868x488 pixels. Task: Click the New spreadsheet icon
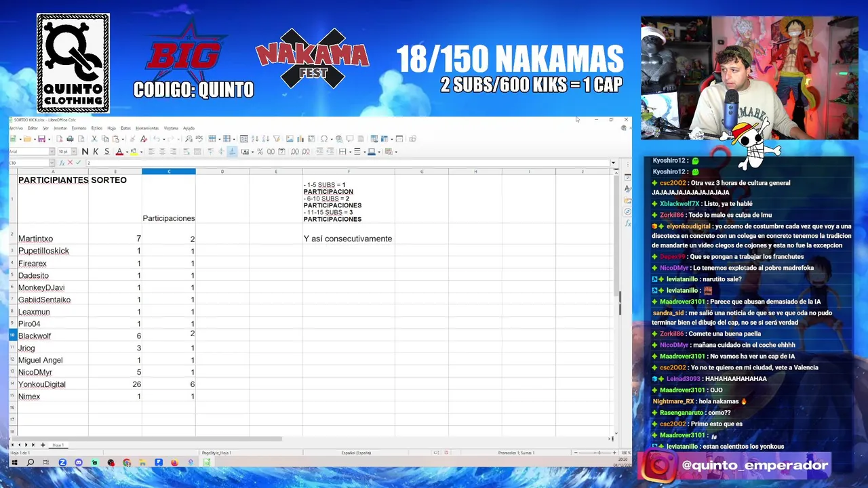point(13,139)
